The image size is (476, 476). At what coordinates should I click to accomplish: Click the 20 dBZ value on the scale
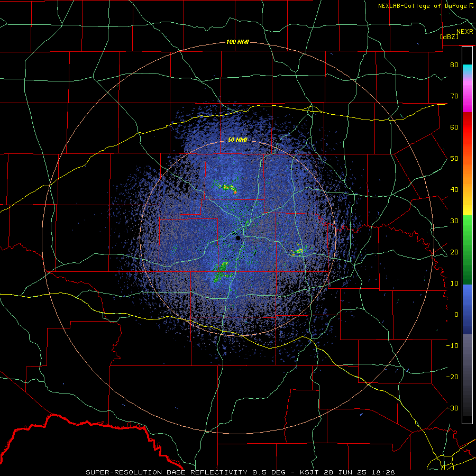tap(454, 252)
